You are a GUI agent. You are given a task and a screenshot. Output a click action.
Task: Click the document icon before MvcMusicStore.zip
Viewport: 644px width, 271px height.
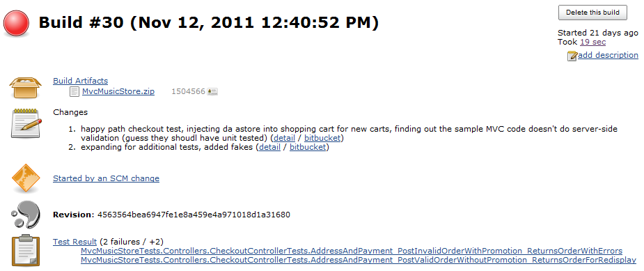pos(74,91)
